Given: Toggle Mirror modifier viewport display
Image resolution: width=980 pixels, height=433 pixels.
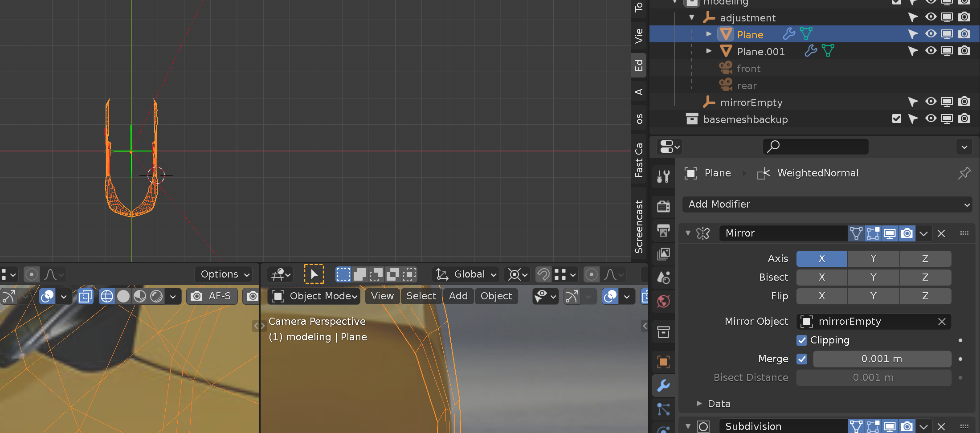Looking at the screenshot, I should [x=890, y=233].
